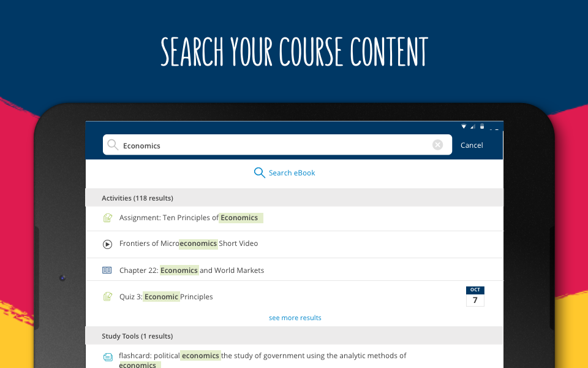Click see more results link
The width and height of the screenshot is (588, 368).
[295, 318]
